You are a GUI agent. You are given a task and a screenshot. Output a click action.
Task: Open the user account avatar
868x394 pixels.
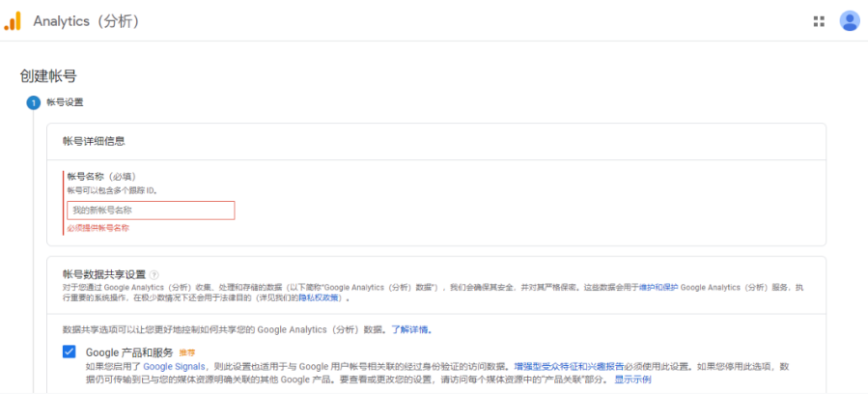850,21
